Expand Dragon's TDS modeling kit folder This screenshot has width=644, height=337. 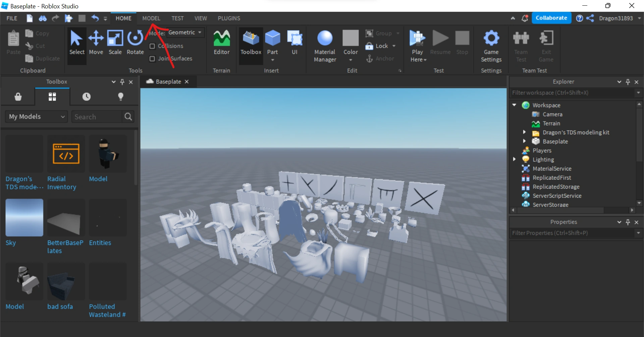(524, 132)
